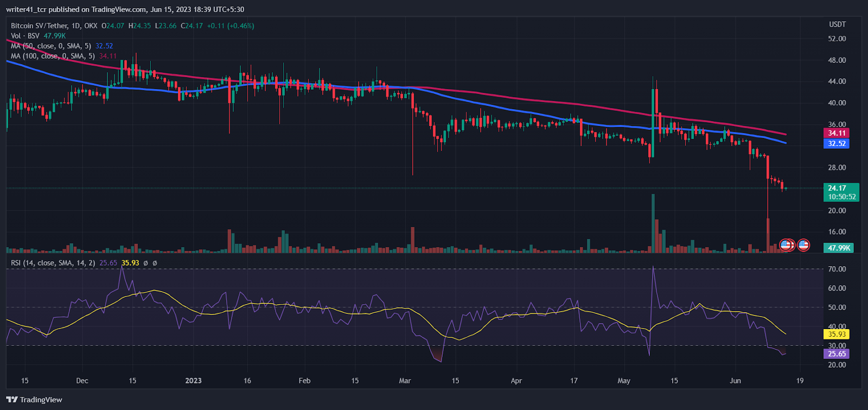This screenshot has height=410, width=868.
Task: Open the stacked pair of US flag event markers
Action: [787, 245]
